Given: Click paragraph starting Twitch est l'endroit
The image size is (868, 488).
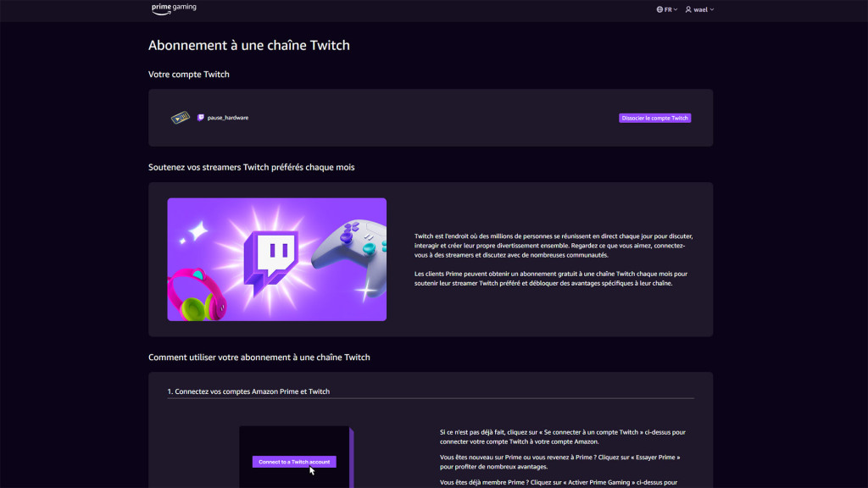Looking at the screenshot, I should (554, 246).
